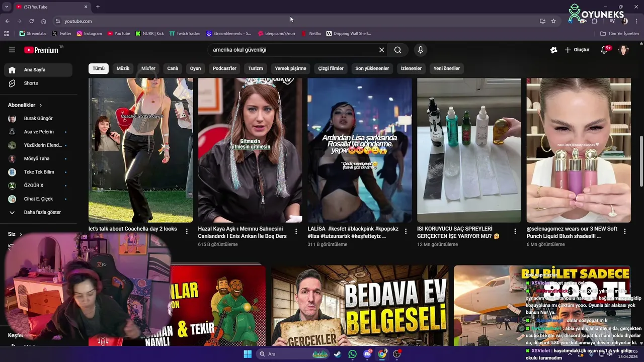This screenshot has height=362, width=644.
Task: Open NURR | Kick bookmark
Action: tap(149, 34)
